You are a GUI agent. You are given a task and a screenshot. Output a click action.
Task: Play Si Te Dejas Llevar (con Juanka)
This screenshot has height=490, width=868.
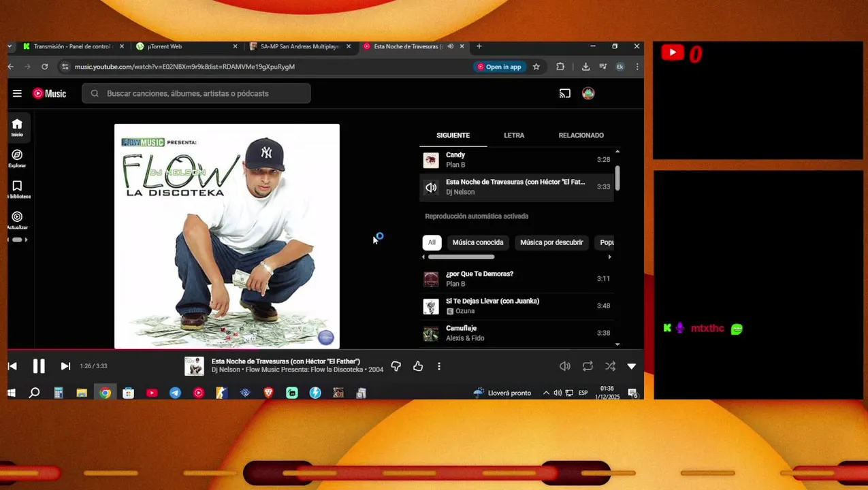pyautogui.click(x=517, y=306)
